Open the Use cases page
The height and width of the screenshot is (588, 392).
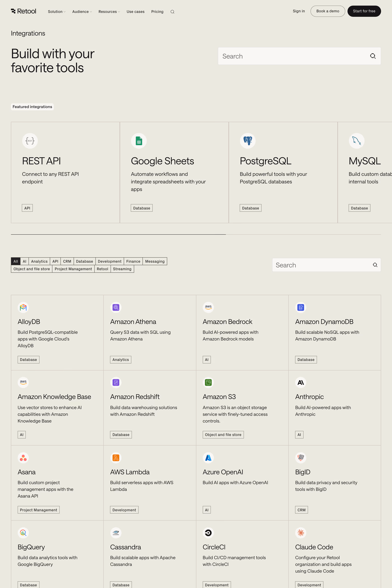point(136,12)
